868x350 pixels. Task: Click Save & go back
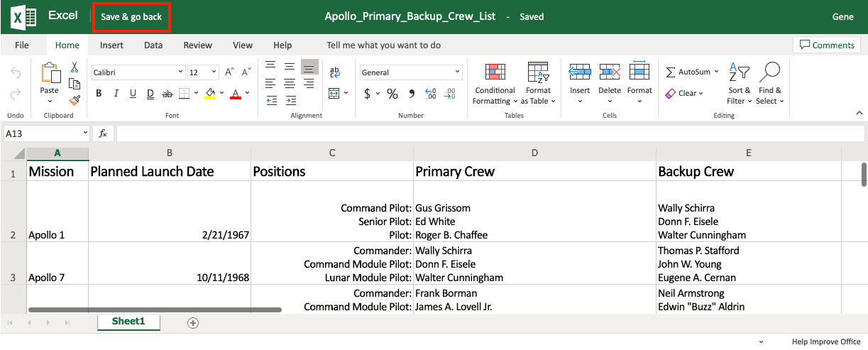point(131,16)
